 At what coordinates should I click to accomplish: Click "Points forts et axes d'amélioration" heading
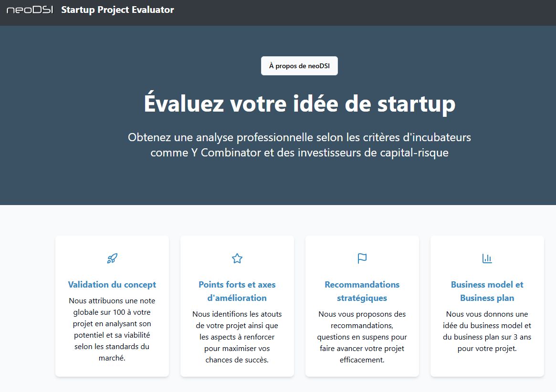tap(237, 291)
